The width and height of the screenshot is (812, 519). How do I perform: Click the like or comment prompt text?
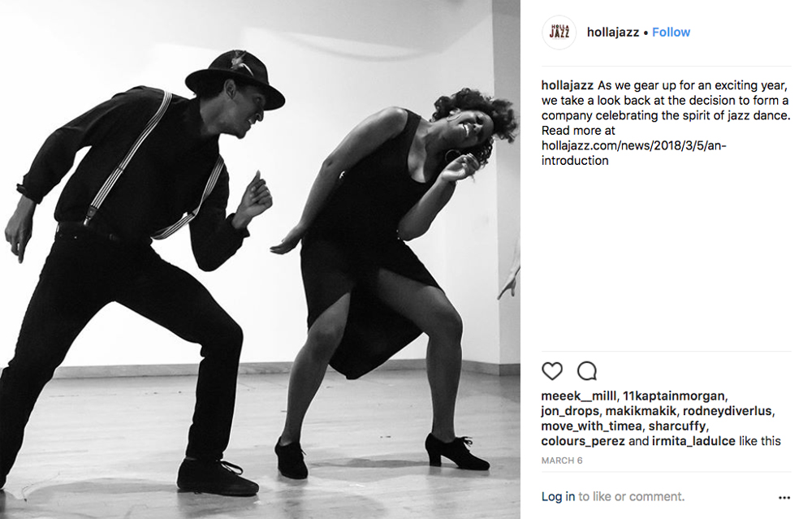tap(631, 496)
